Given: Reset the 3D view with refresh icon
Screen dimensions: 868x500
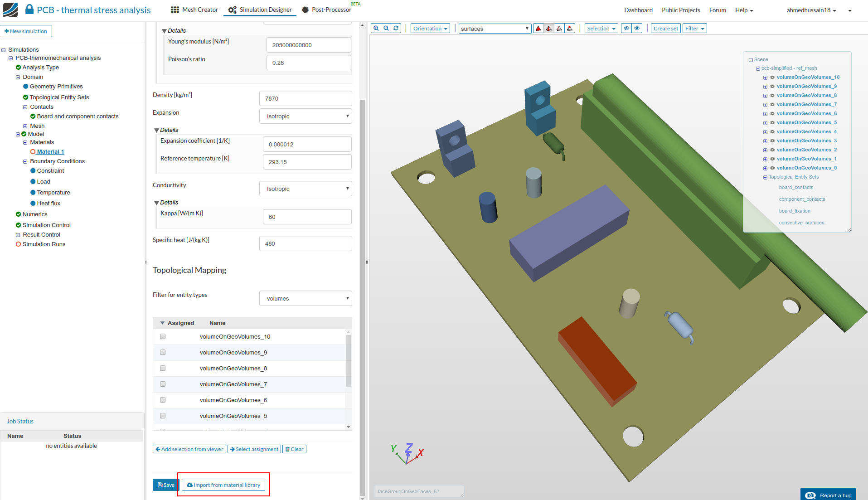Looking at the screenshot, I should 396,28.
